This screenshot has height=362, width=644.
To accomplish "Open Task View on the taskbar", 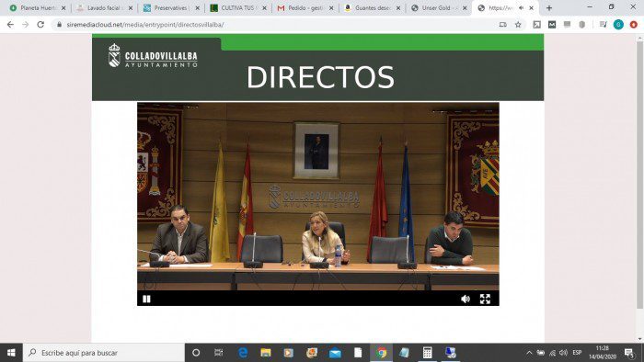I will [x=219, y=353].
